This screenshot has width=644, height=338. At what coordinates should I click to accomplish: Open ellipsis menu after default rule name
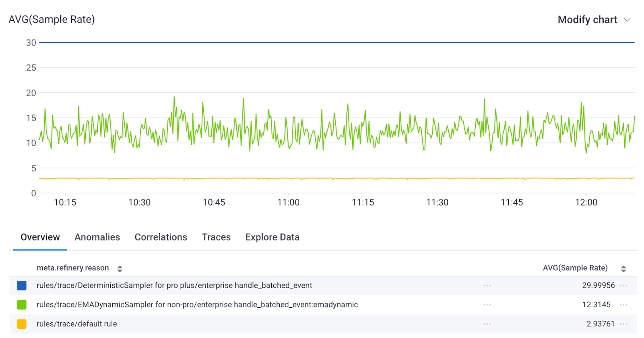pos(487,324)
